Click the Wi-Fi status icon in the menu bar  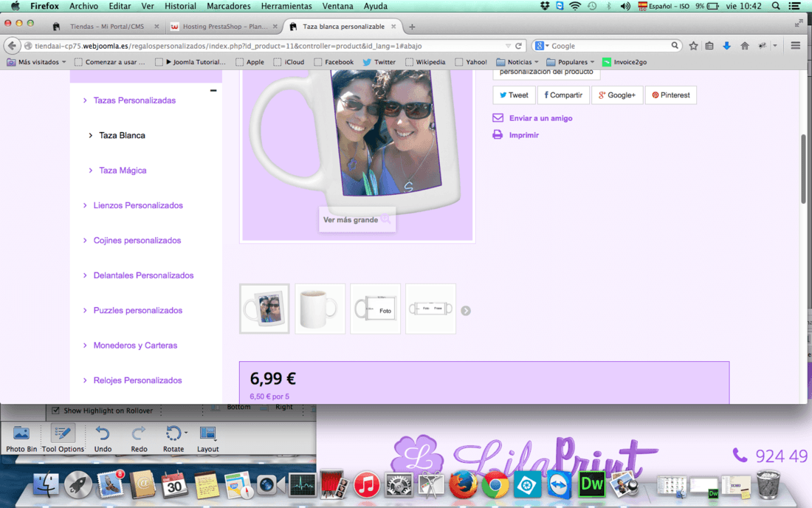pyautogui.click(x=575, y=6)
